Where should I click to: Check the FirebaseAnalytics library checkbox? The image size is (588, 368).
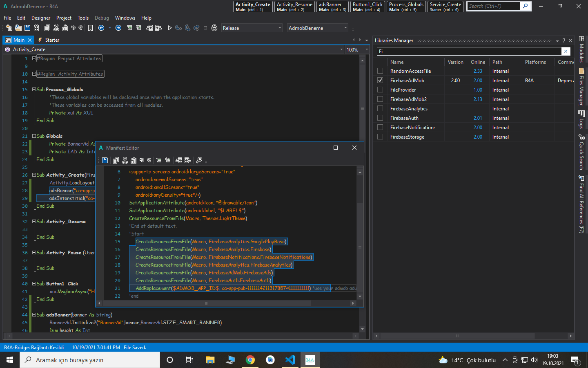380,108
